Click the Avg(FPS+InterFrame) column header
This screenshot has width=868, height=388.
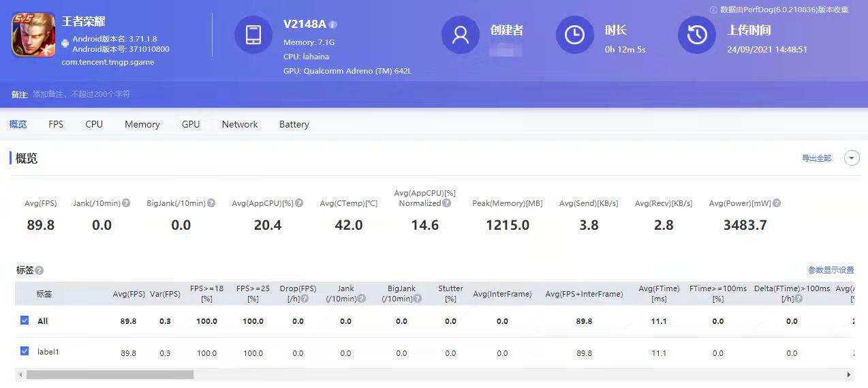point(584,294)
